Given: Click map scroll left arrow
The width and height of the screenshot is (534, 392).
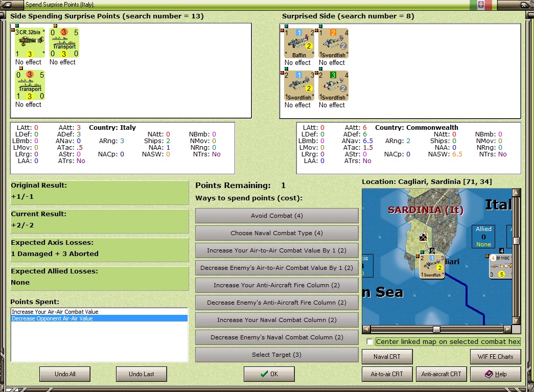Looking at the screenshot, I should coord(366,329).
